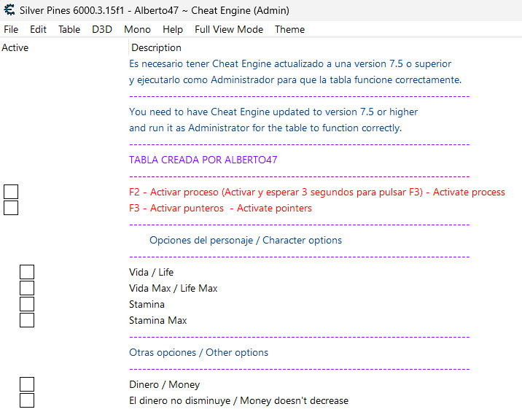Select the F2 - Activar proceso entry text
The image size is (522, 420).
tap(317, 192)
